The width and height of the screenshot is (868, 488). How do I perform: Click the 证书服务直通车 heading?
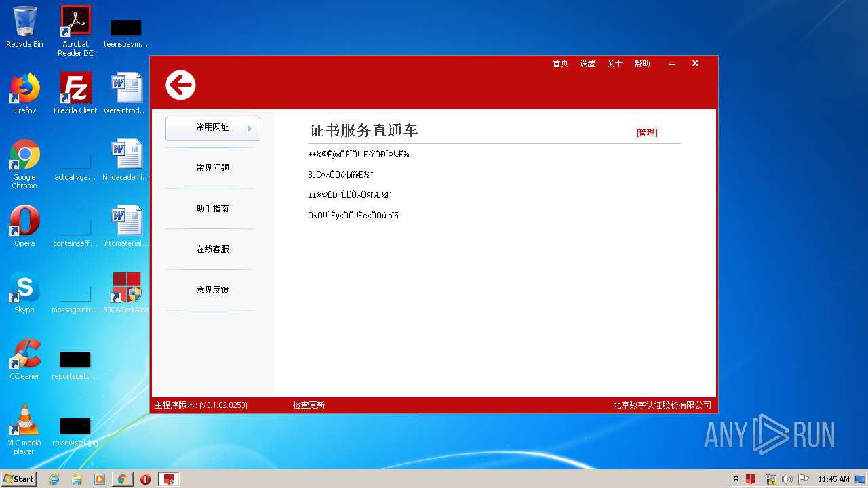[x=364, y=131]
